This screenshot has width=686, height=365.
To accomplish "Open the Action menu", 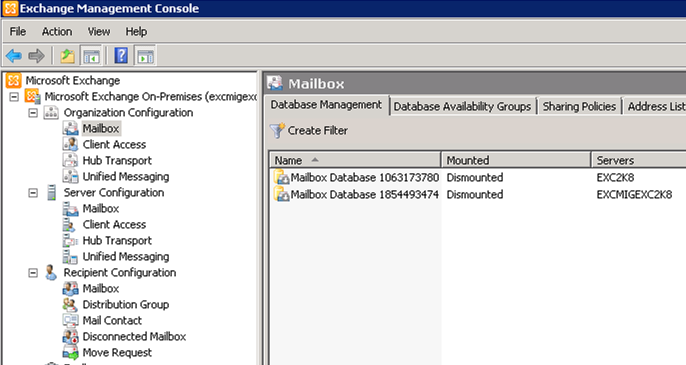I will [57, 32].
